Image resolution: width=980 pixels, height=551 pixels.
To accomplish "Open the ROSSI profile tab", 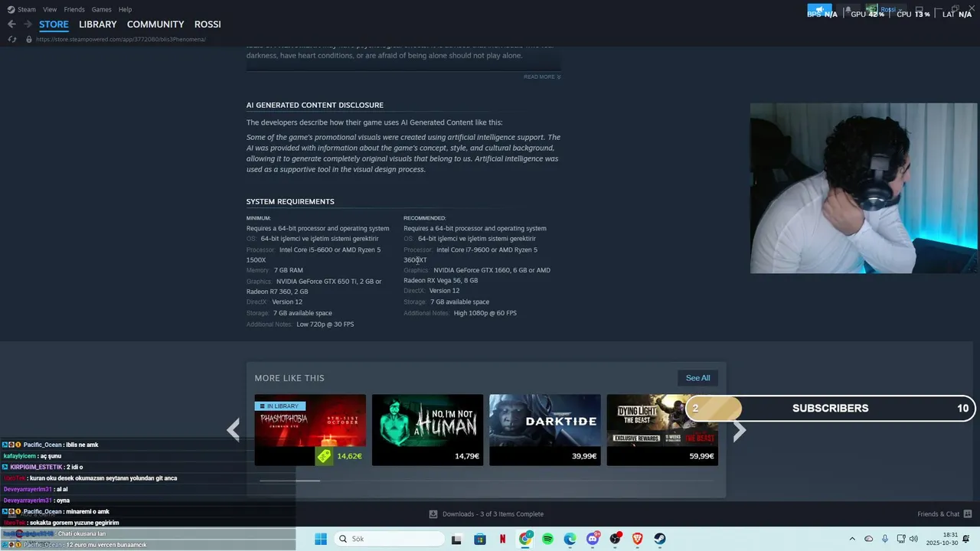I will click(207, 24).
